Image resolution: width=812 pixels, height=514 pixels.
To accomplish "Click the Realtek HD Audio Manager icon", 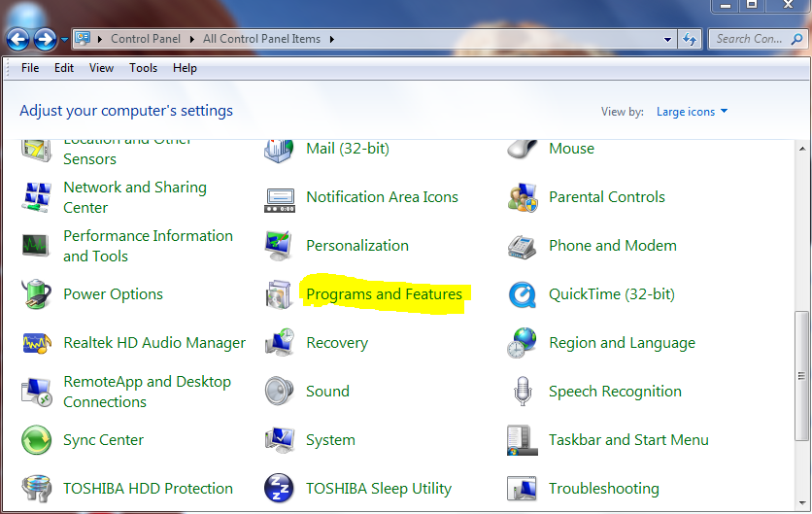I will [x=37, y=343].
